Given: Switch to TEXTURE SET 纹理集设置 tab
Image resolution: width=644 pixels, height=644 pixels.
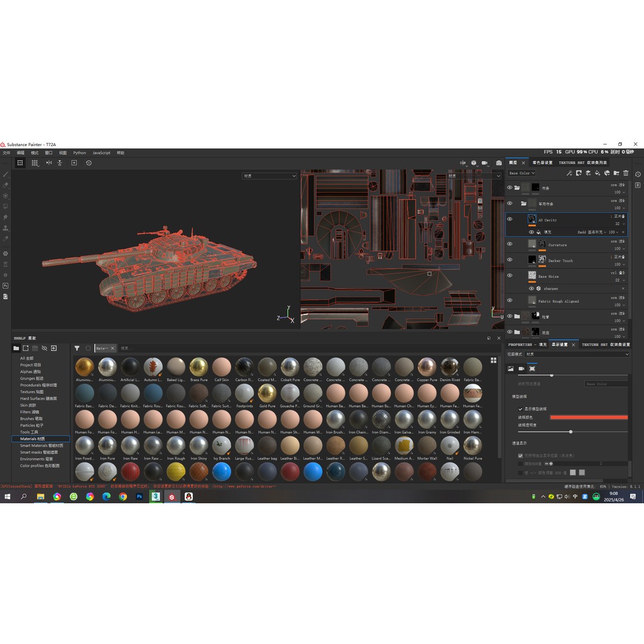Looking at the screenshot, I should [606, 345].
